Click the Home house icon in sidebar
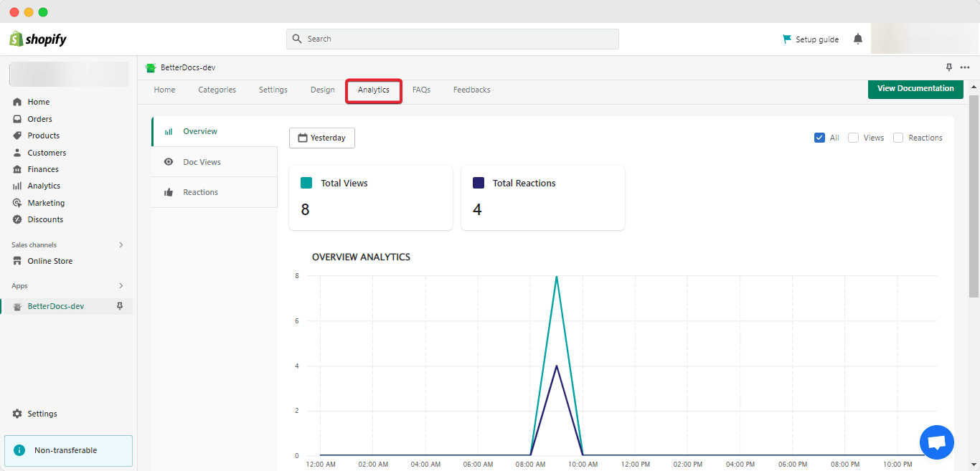Image resolution: width=980 pixels, height=471 pixels. [17, 102]
